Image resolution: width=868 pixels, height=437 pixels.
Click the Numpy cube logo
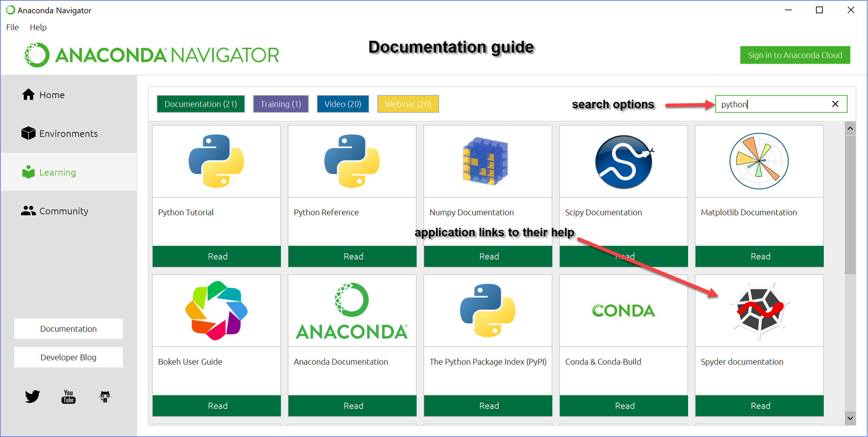click(485, 161)
